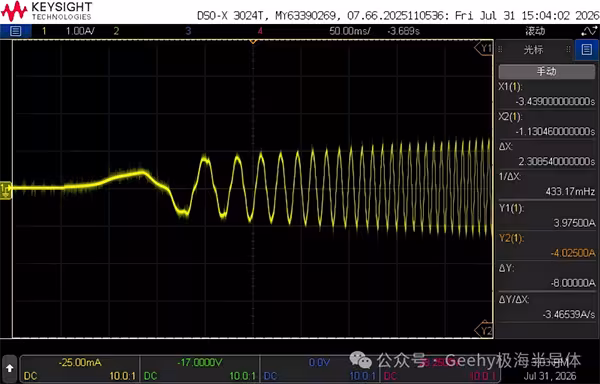Click the up-arrow expand button at bottom-left
The height and width of the screenshot is (384, 600).
point(9,369)
